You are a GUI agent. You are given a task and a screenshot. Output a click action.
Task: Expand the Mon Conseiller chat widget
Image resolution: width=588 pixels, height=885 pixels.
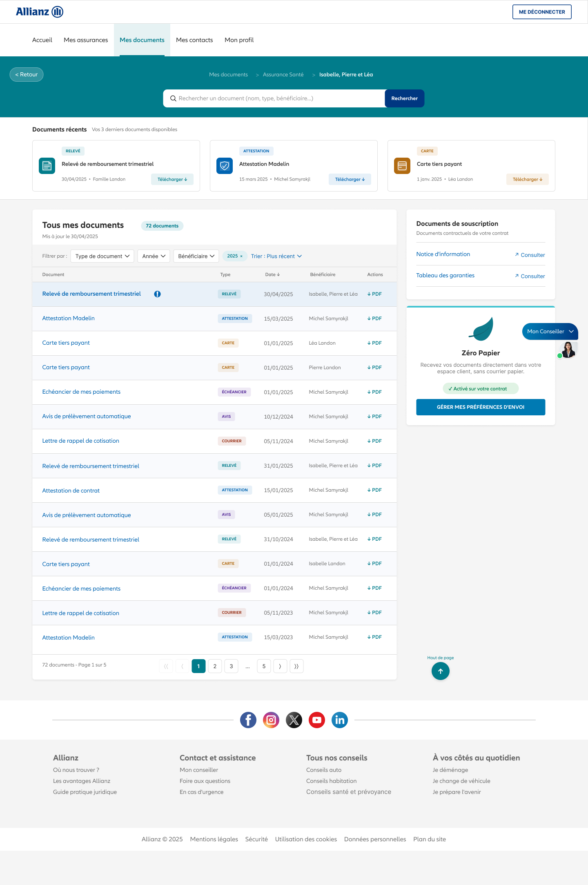click(x=550, y=331)
